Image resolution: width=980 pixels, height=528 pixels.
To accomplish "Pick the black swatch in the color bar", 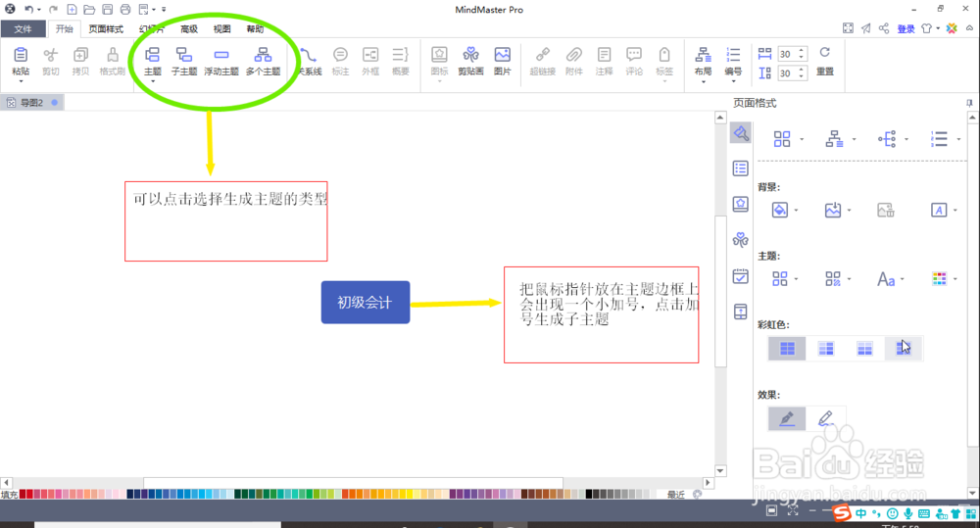I will point(589,494).
